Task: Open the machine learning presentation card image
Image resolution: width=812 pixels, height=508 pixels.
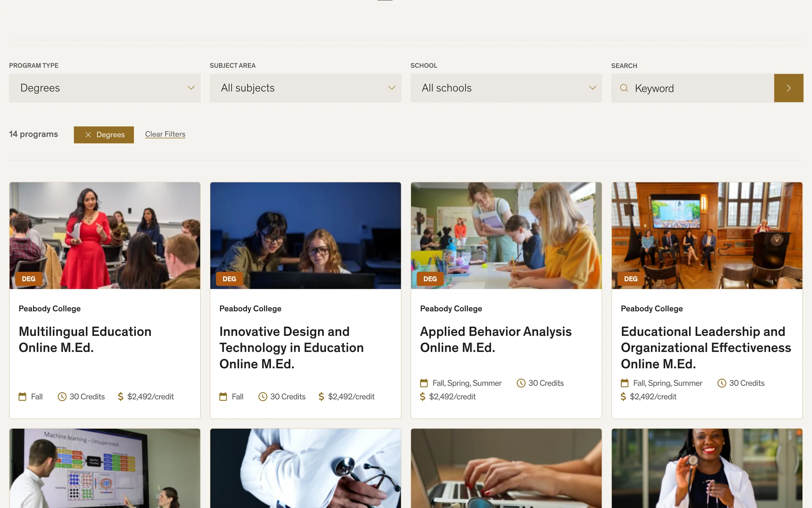Action: [x=105, y=468]
